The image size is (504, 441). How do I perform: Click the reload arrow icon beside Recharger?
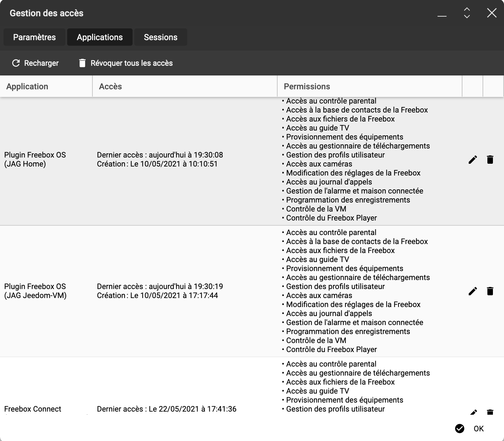pos(16,63)
